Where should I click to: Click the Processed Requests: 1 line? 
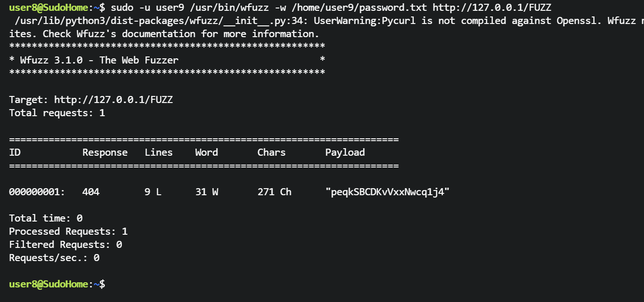click(x=68, y=231)
